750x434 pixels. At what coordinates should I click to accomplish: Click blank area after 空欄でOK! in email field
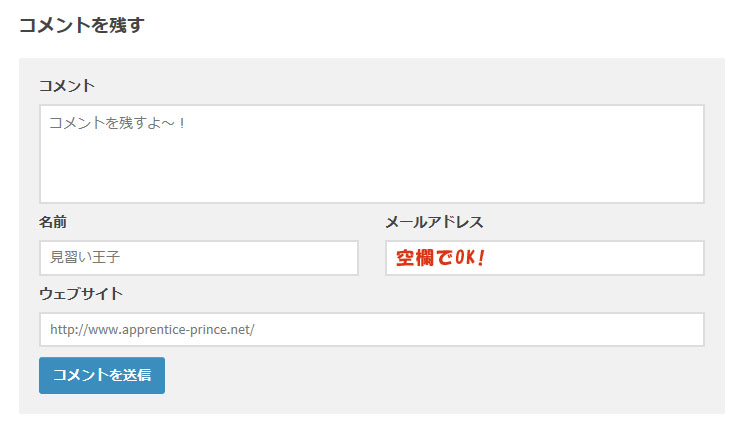(593, 258)
